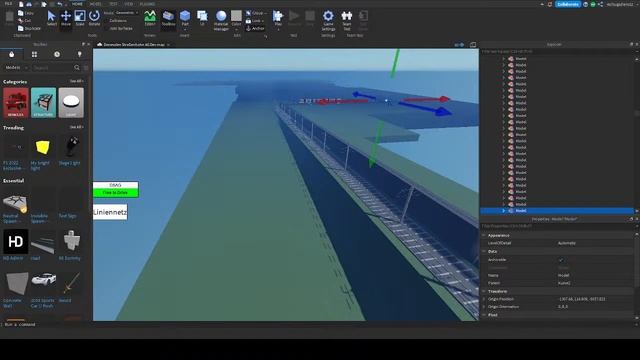This screenshot has width=640, height=360.
Task: Select the HOME ribbon tab
Action: (x=77, y=4)
